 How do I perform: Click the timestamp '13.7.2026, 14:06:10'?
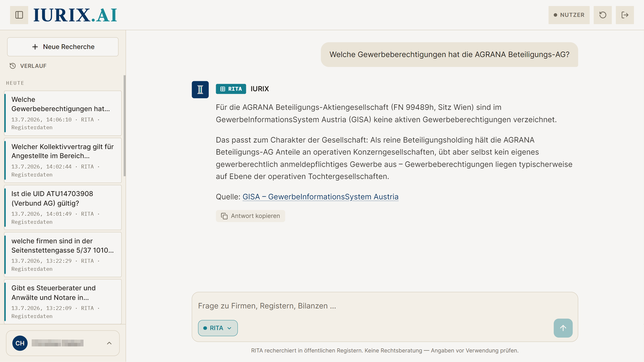click(x=42, y=120)
